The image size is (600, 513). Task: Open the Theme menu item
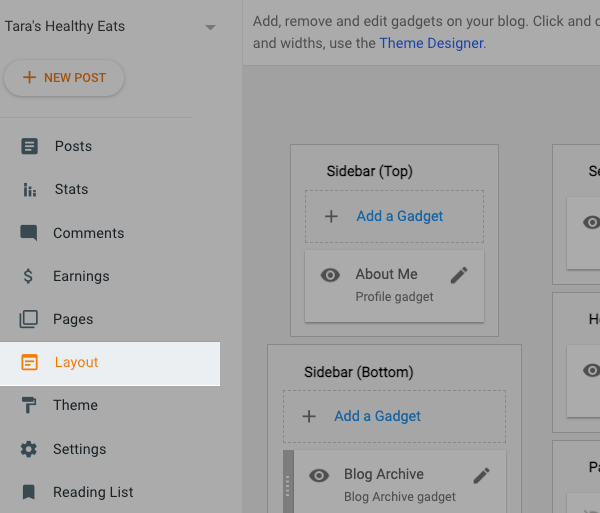(76, 405)
